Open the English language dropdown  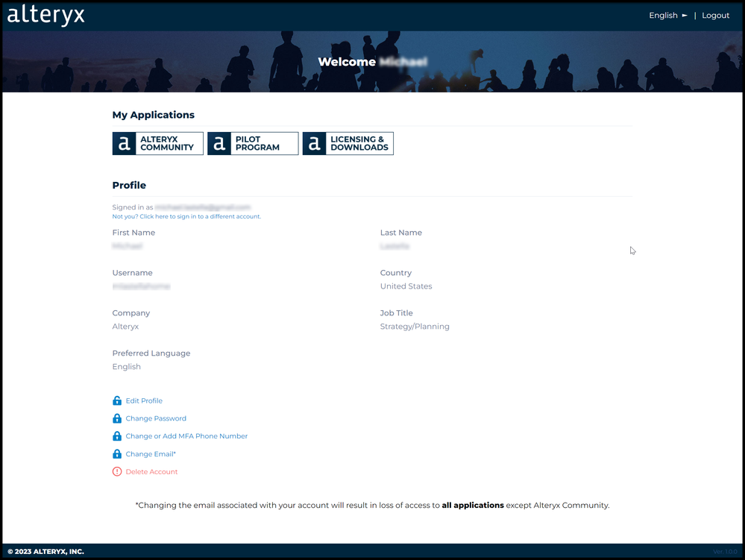[x=667, y=15]
